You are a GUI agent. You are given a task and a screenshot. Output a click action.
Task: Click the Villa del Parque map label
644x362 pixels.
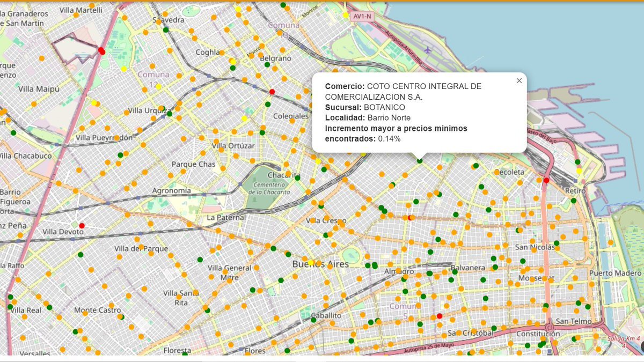coord(142,249)
